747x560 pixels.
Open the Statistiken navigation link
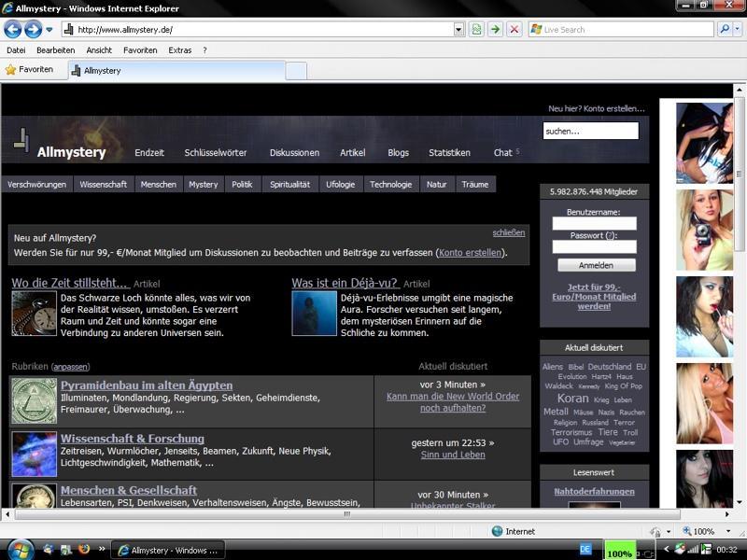click(449, 153)
